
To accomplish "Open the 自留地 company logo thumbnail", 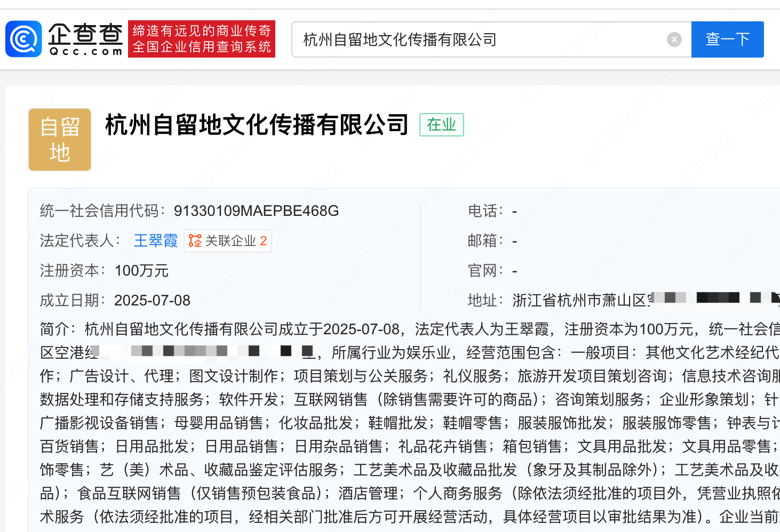I will tap(60, 140).
